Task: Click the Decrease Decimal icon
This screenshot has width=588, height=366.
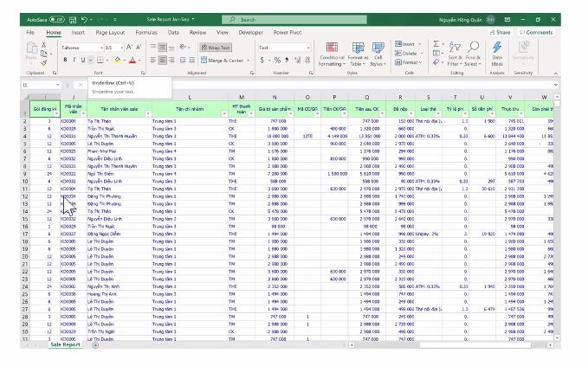Action: pos(307,60)
